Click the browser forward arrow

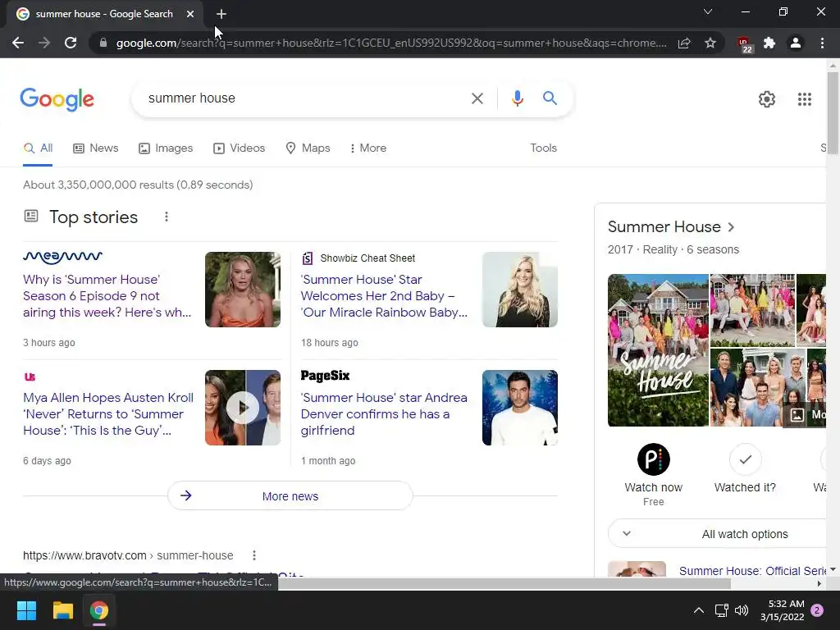[x=44, y=43]
